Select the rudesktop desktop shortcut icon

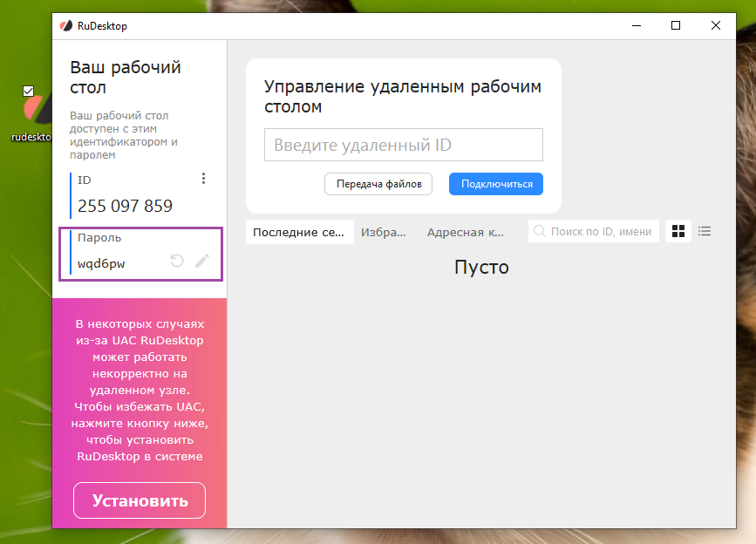click(37, 114)
